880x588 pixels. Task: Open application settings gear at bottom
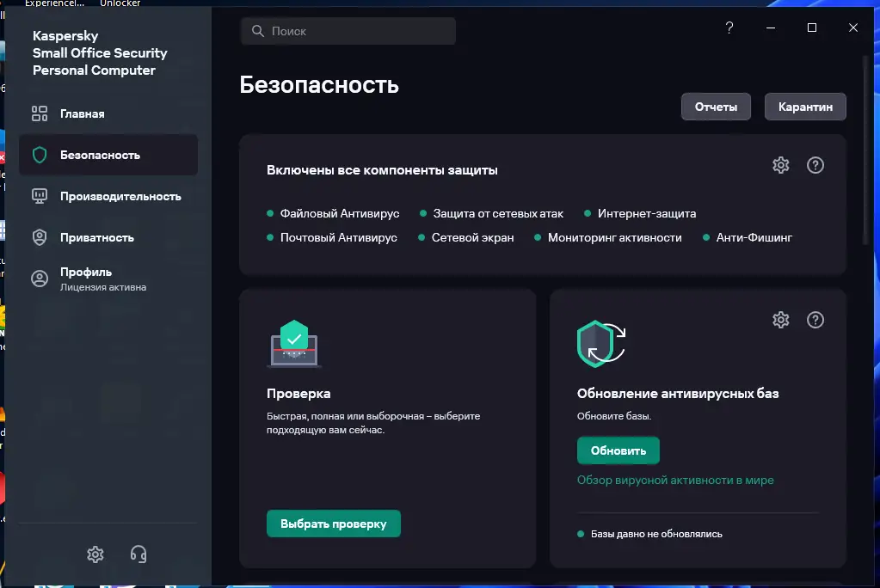[95, 554]
